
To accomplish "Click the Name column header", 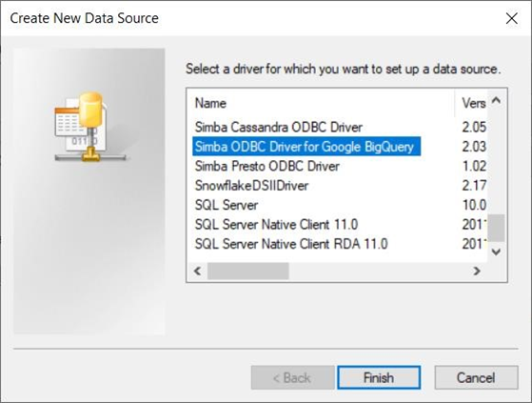I will 321,103.
